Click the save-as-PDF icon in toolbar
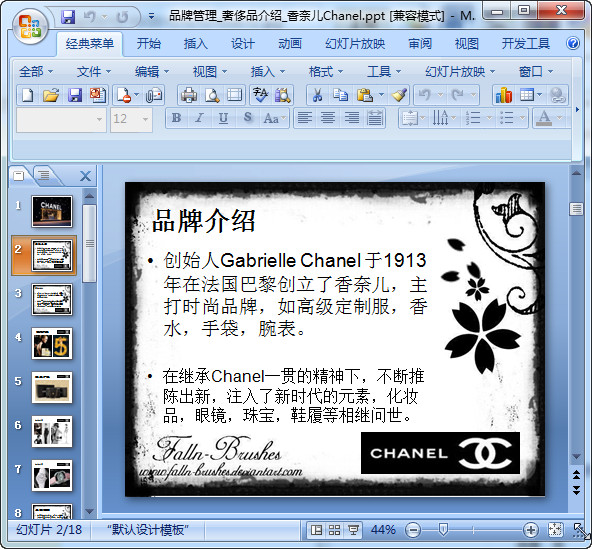592x549 pixels. [98, 95]
